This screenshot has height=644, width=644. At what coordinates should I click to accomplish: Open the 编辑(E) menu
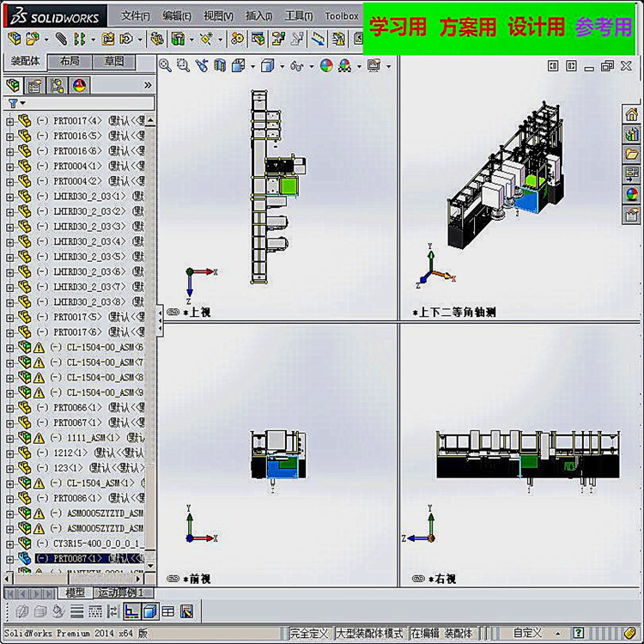[x=177, y=16]
